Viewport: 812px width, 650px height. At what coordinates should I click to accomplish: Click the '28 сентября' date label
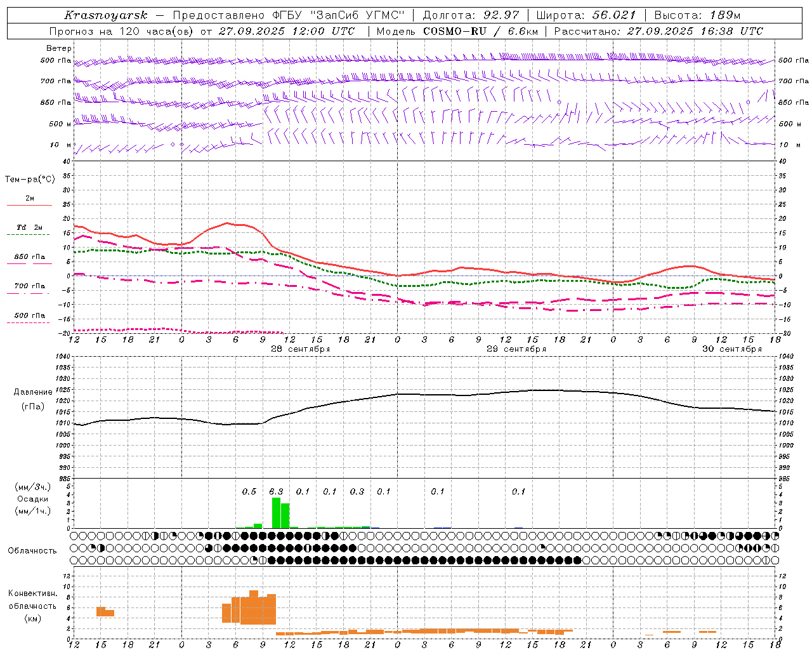tap(301, 349)
